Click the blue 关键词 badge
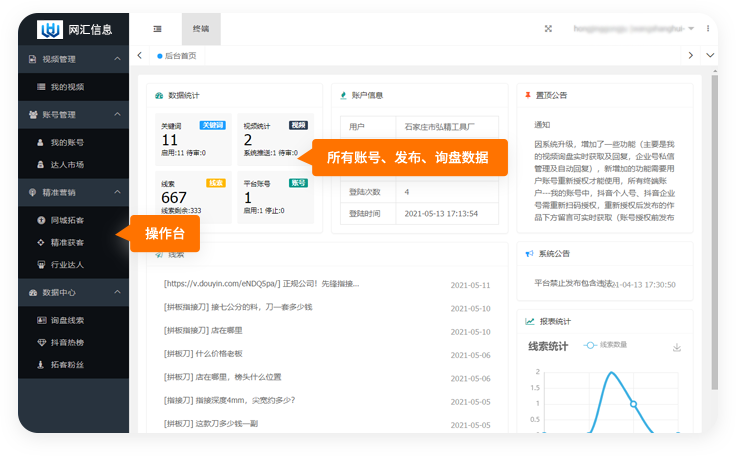Viewport: 736px width, 456px height. click(213, 125)
